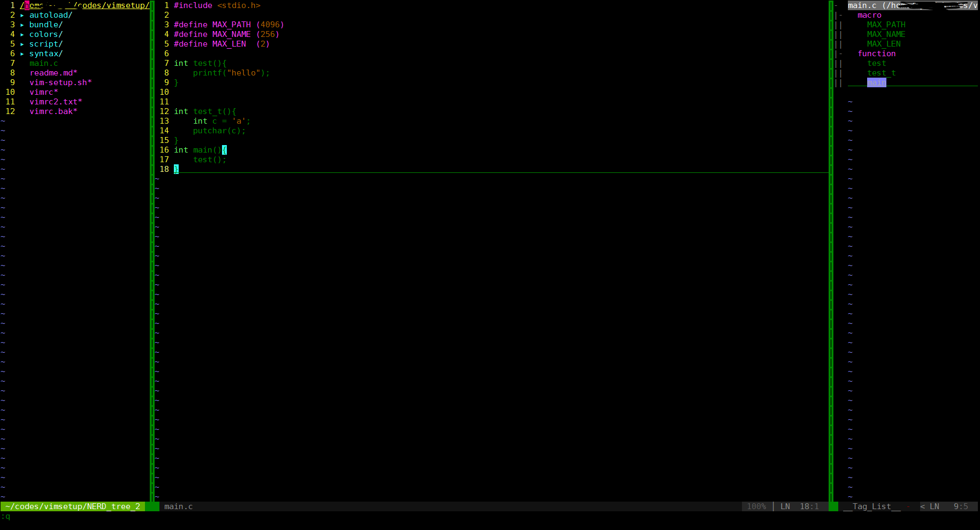The width and height of the screenshot is (980, 530).
Task: Select highlighted main tag in Tag List
Action: tap(876, 82)
